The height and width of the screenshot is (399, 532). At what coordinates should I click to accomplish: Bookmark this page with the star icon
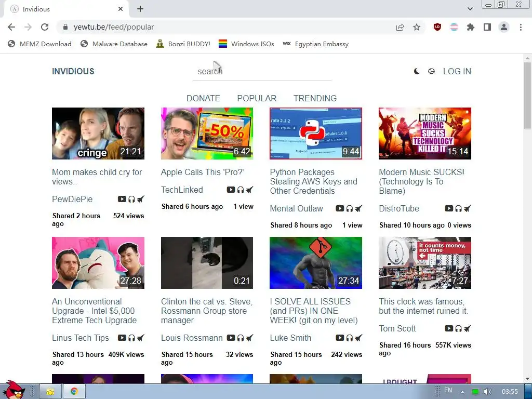(x=417, y=27)
